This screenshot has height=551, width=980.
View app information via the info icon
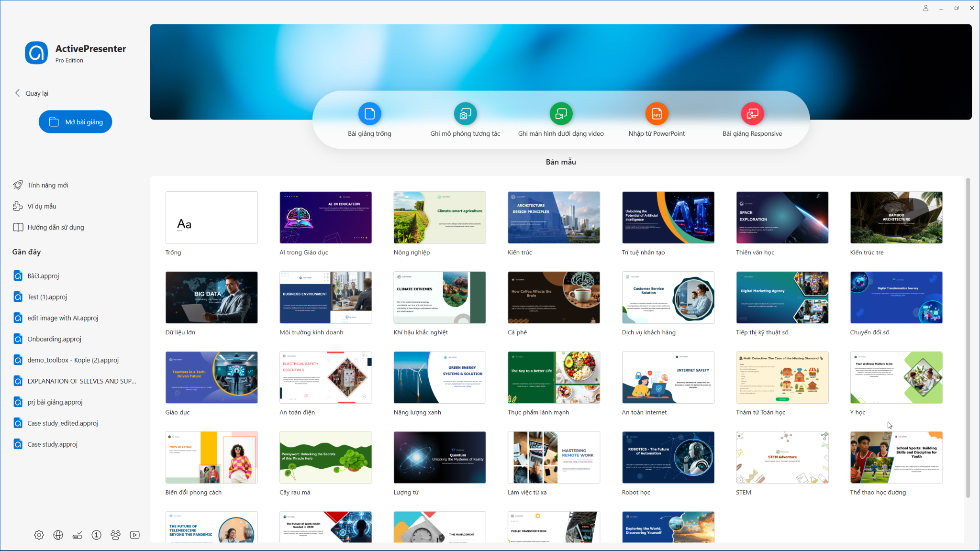96,535
